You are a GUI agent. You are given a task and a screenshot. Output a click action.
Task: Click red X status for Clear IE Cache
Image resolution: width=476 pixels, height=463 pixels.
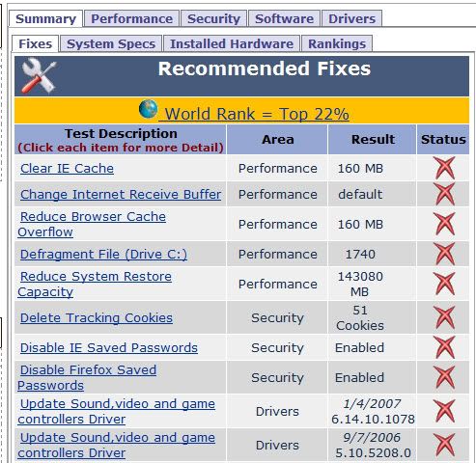[x=444, y=168]
